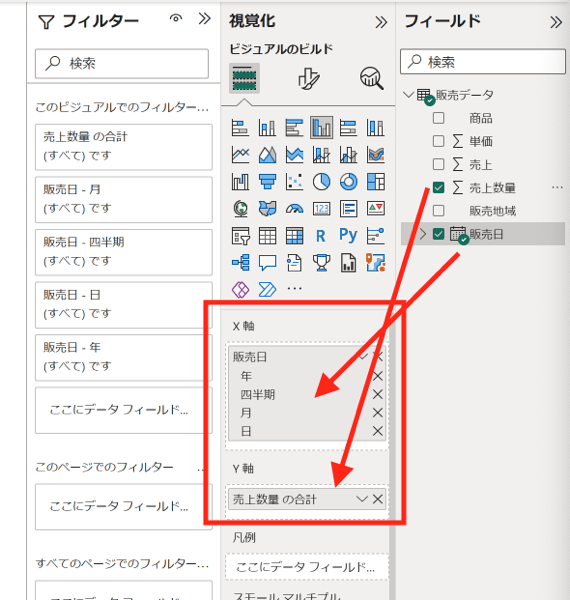Image resolution: width=570 pixels, height=600 pixels.
Task: Pick the scatter chart visual icon
Action: pos(294,182)
